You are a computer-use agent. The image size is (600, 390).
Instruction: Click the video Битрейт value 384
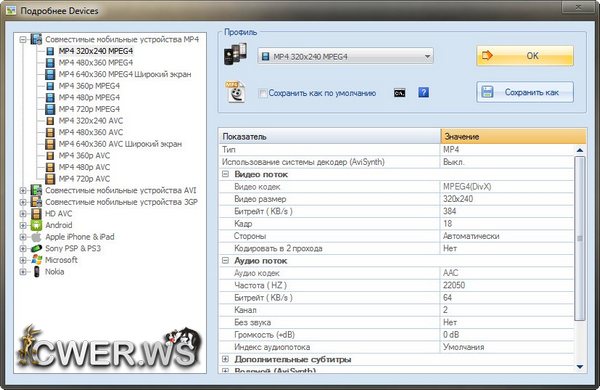450,211
